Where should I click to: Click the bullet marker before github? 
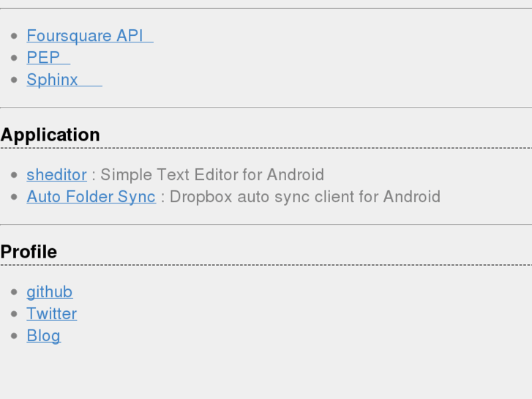pos(15,293)
